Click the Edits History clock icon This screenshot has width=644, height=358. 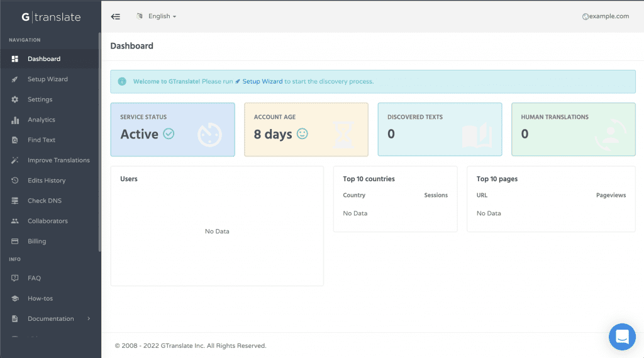point(15,181)
